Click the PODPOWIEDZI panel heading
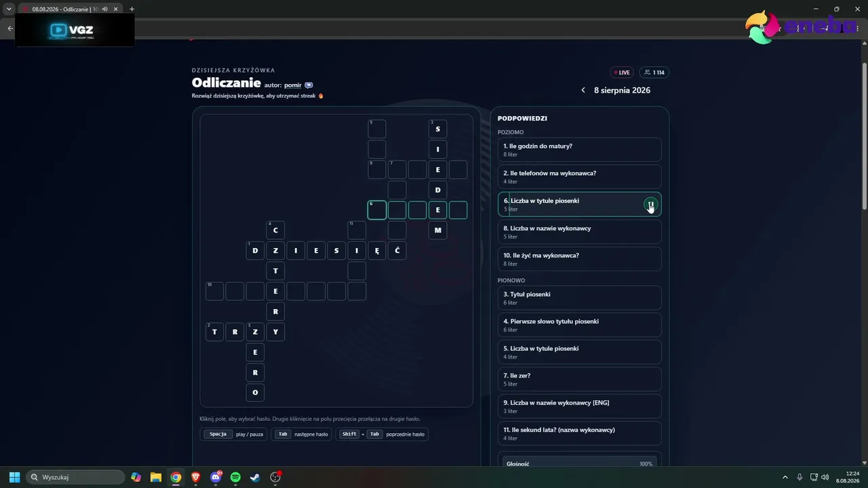The height and width of the screenshot is (488, 868). point(522,119)
